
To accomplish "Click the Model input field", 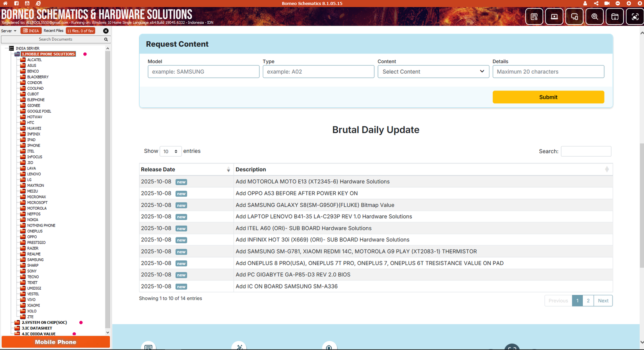I will 203,72.
